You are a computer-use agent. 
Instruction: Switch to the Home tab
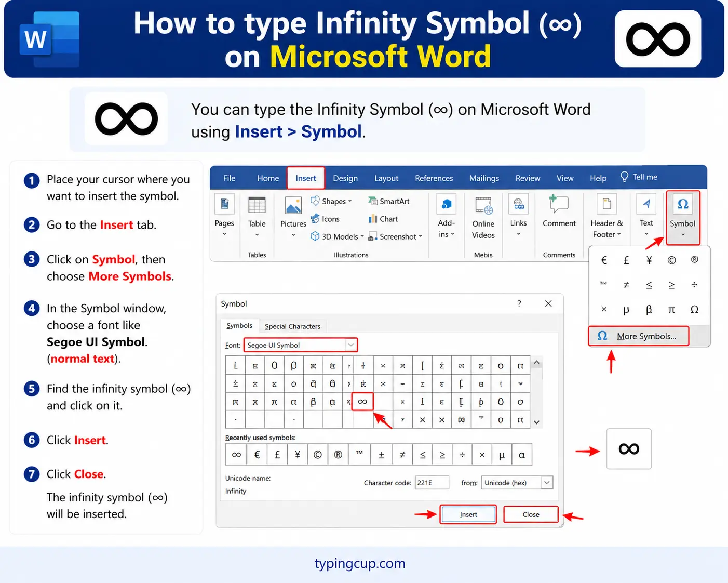coord(268,178)
